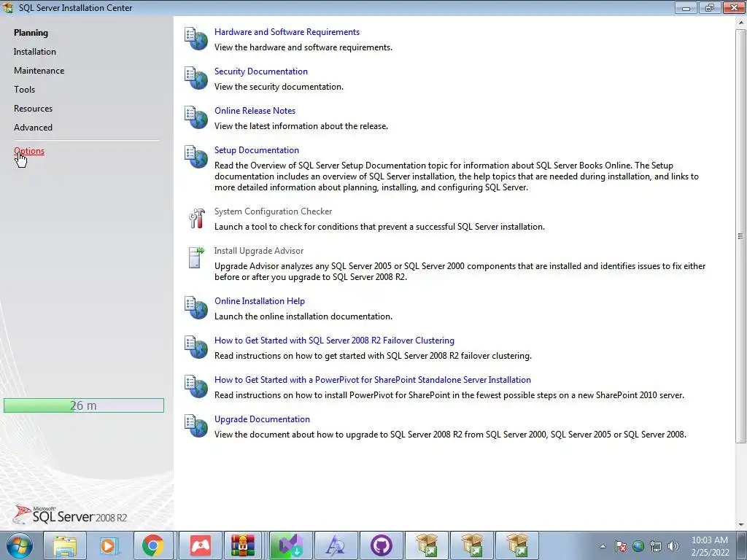Viewport: 747px width, 560px height.
Task: Launch Windows Media Player from taskbar
Action: coord(109,545)
